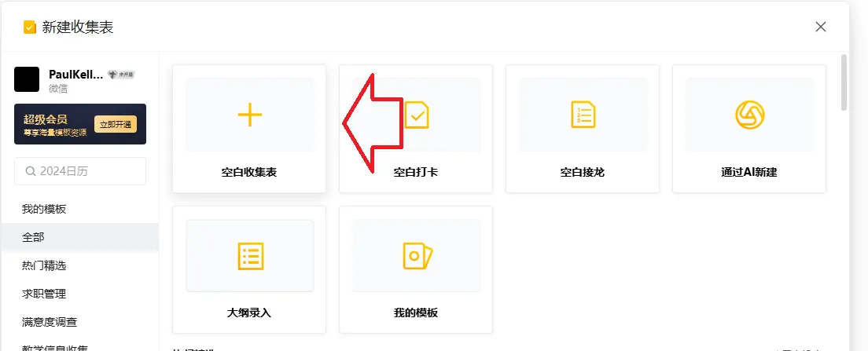The width and height of the screenshot is (868, 351).
Task: Click the 超级会员 promotional banner
Action: [x=80, y=124]
